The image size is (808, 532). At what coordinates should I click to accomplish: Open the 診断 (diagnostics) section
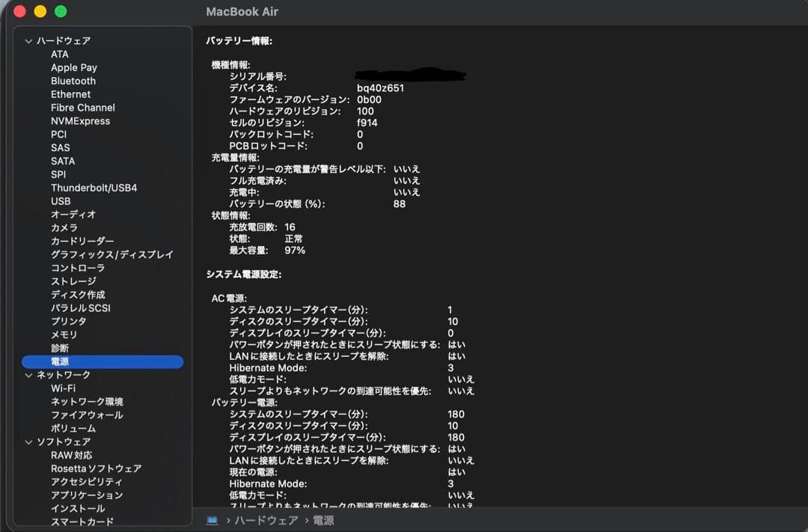60,348
